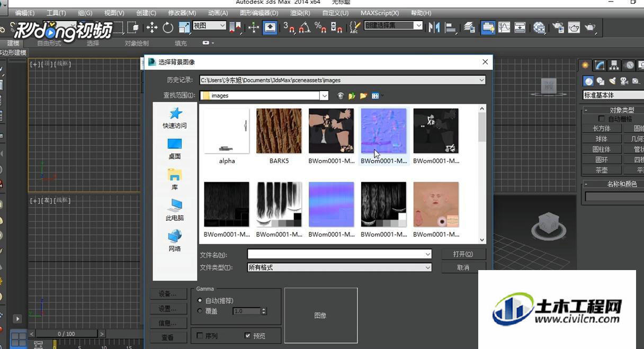Switch to the Modify command panel tab

coord(600,65)
